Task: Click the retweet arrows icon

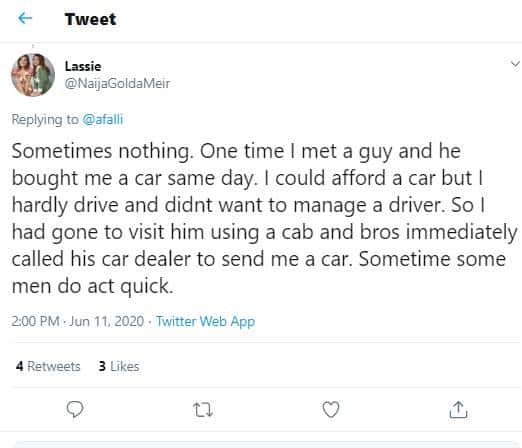Action: pos(203,410)
